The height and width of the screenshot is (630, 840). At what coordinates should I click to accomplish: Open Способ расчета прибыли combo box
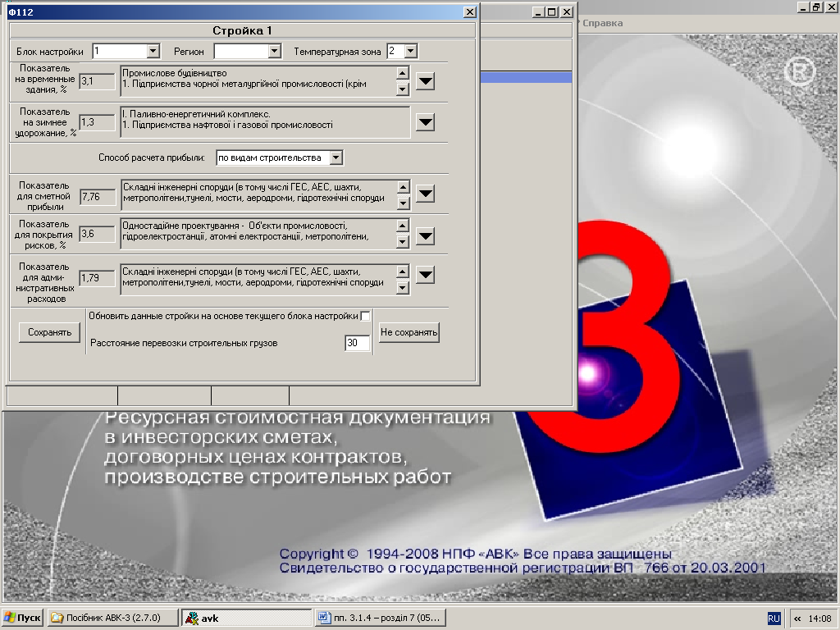336,158
